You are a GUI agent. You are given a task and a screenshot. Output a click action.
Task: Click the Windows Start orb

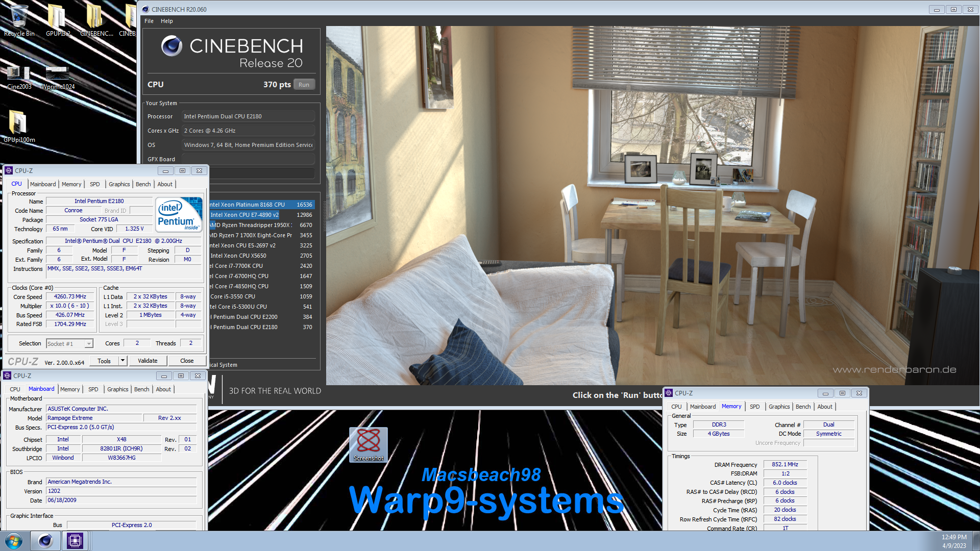click(14, 541)
